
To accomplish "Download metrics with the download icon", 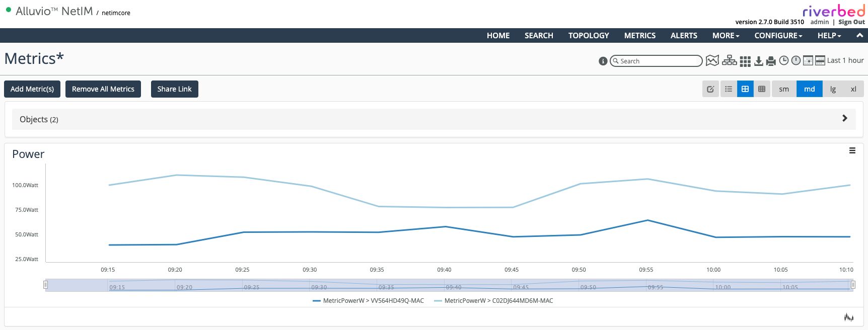I will [758, 61].
